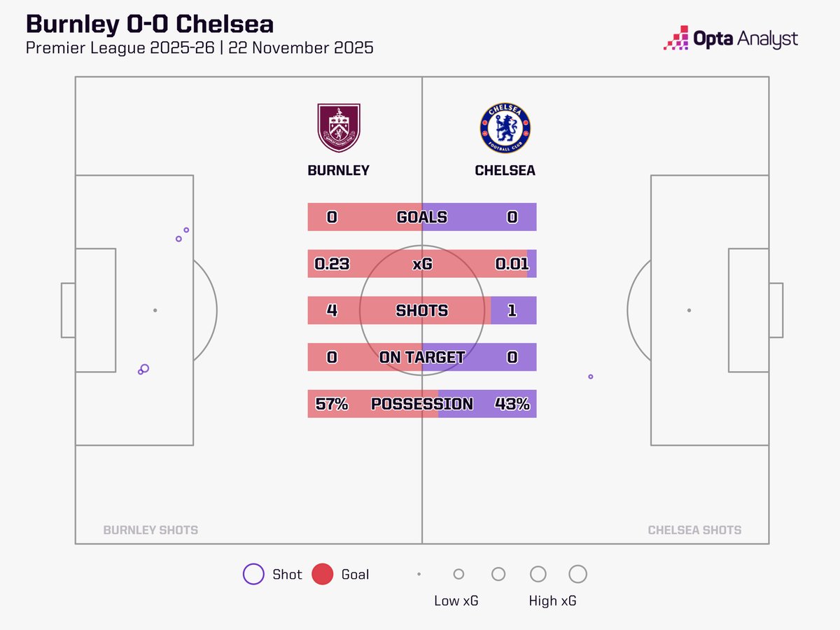Click the red Goal legend circle
The width and height of the screenshot is (840, 630).
[x=322, y=574]
